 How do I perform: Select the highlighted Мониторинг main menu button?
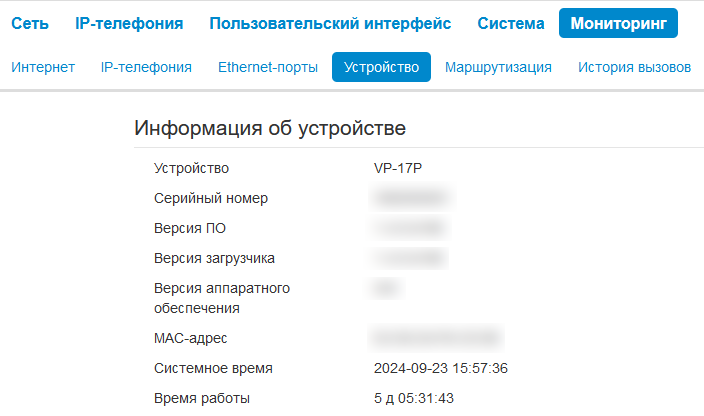pyautogui.click(x=618, y=23)
